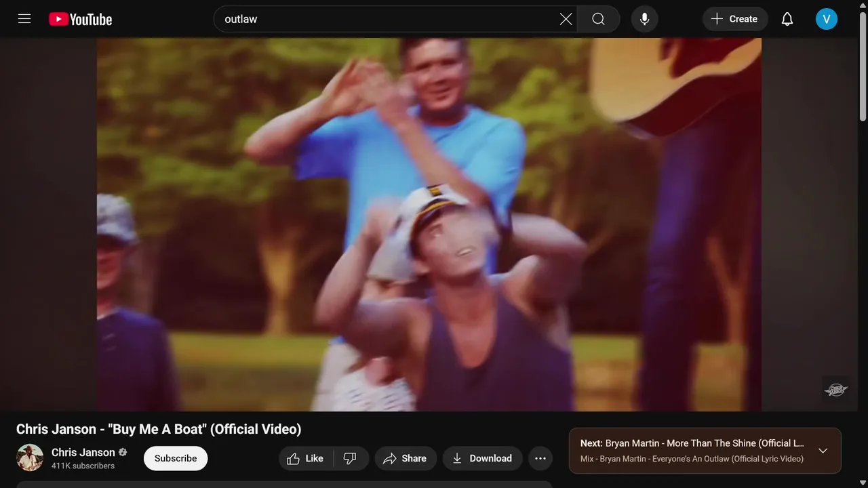Image resolution: width=868 pixels, height=488 pixels.
Task: Like the video
Action: 304,459
